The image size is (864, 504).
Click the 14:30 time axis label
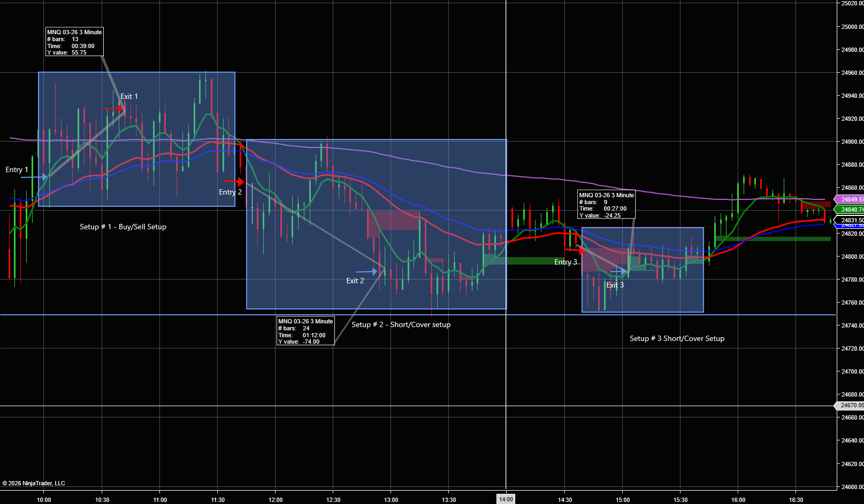(565, 500)
